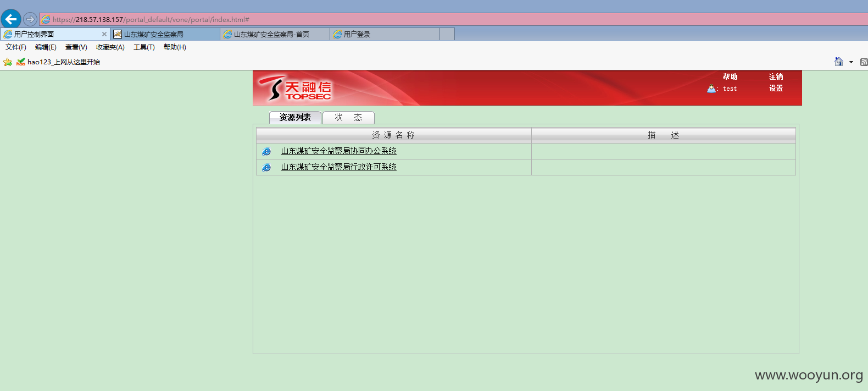Open 山东煤矿安全监察局协同办公系统 resource link
The width and height of the screenshot is (868, 391).
(338, 151)
